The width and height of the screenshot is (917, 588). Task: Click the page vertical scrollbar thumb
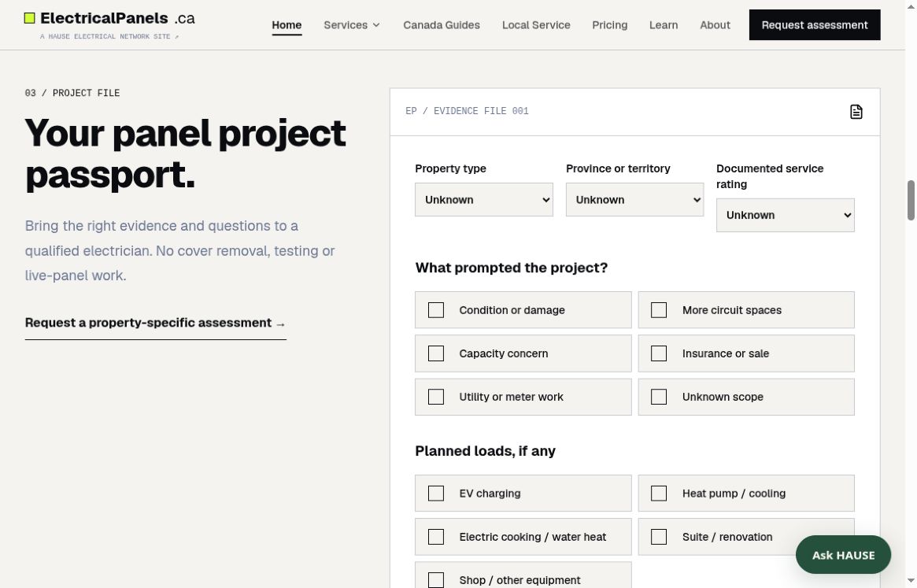911,201
